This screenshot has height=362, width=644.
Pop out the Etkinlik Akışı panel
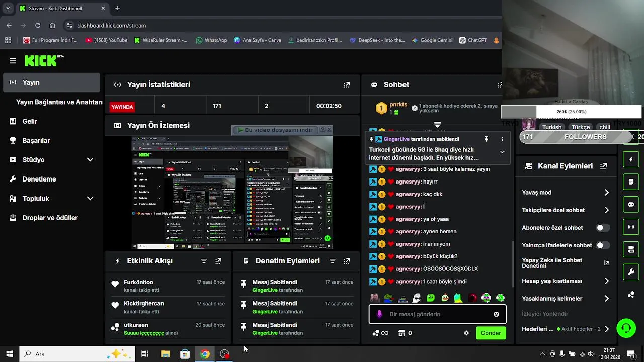pos(218,261)
